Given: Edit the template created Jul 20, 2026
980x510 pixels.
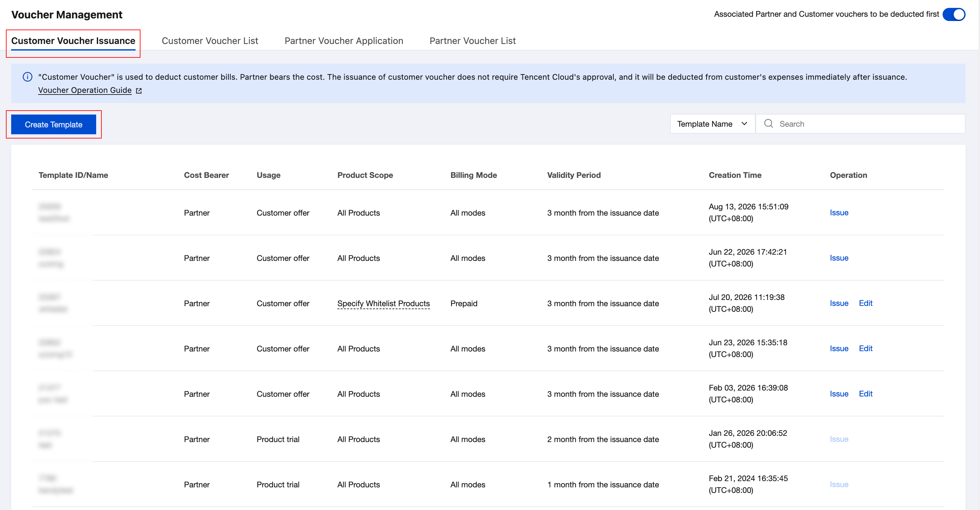Looking at the screenshot, I should pos(865,303).
